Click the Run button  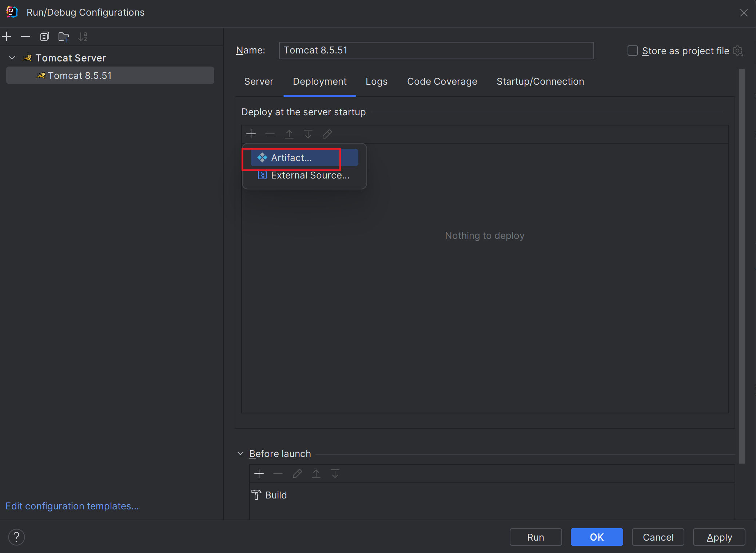pyautogui.click(x=536, y=537)
